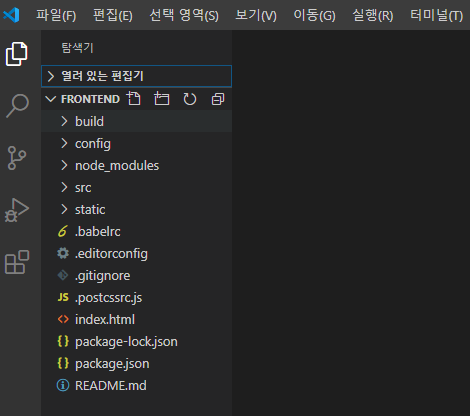Open the 터미널(T) menu
Screen dimensions: 470x416
[436, 15]
